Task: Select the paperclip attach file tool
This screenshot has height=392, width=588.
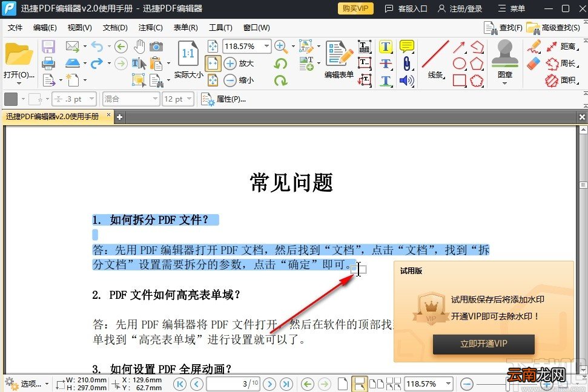Action: [406, 64]
